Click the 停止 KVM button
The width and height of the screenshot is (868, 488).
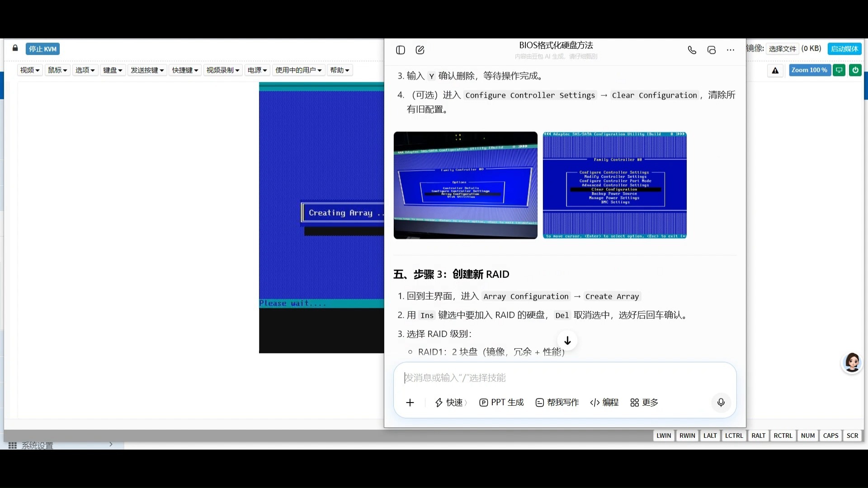pos(43,49)
